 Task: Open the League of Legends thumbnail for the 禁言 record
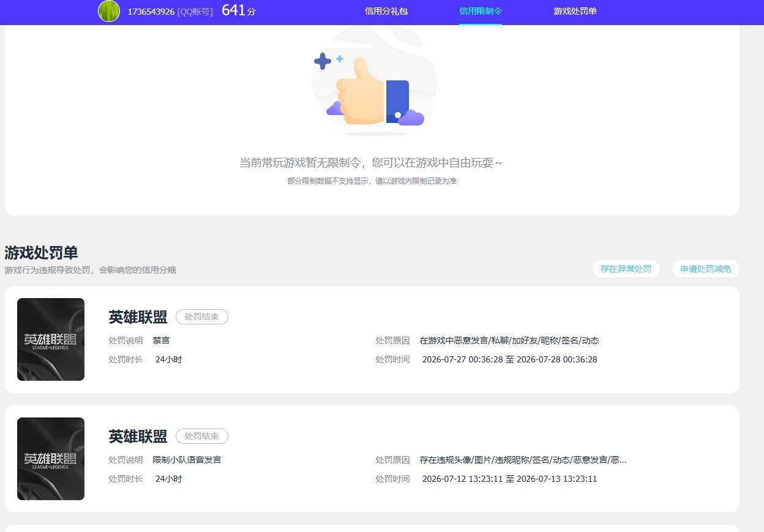51,339
